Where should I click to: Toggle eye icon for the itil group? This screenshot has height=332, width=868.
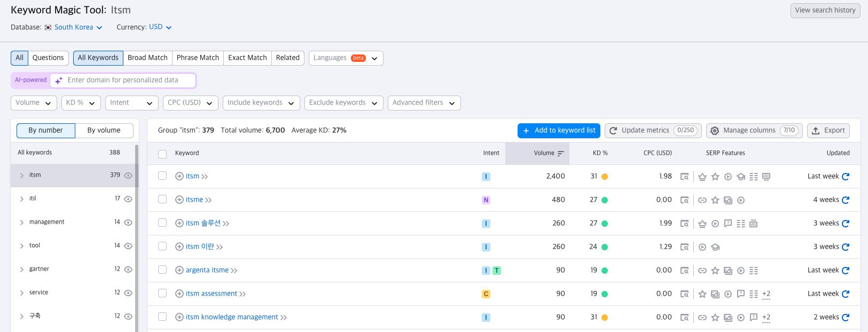coord(128,199)
